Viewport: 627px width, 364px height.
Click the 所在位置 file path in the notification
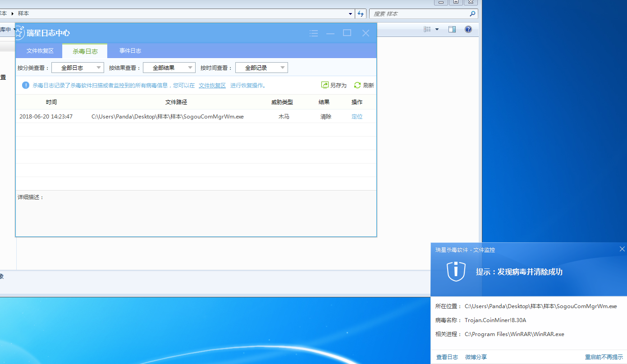tap(541, 306)
